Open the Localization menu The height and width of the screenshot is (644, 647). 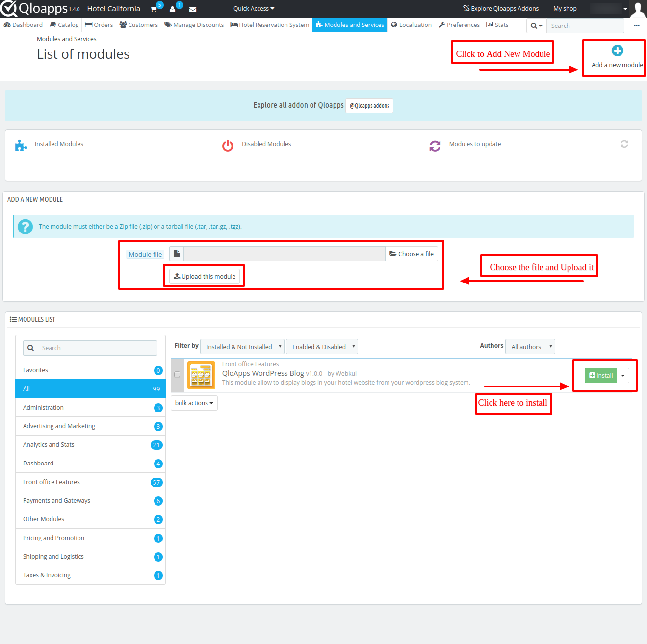(412, 25)
